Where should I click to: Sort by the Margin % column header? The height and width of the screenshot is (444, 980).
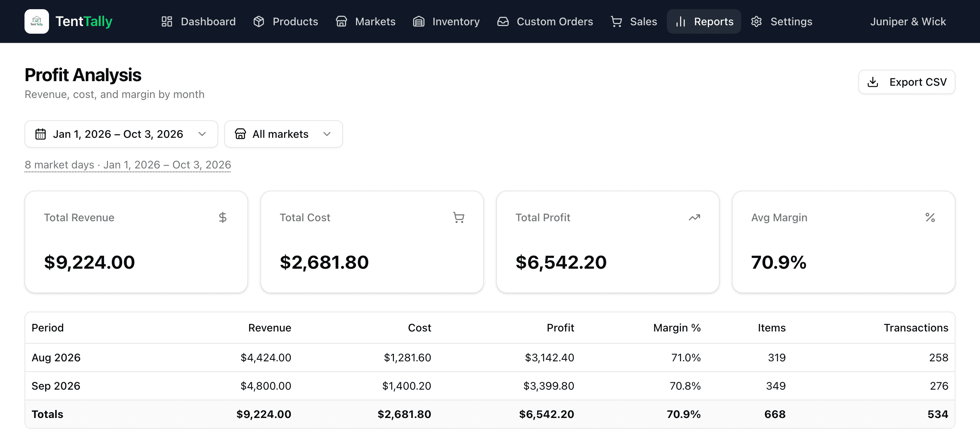677,328
